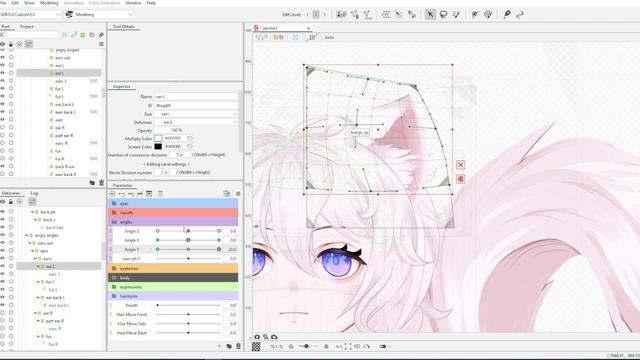Open the 'body' parameter group
Screen dimensions: 640x360
(173, 278)
